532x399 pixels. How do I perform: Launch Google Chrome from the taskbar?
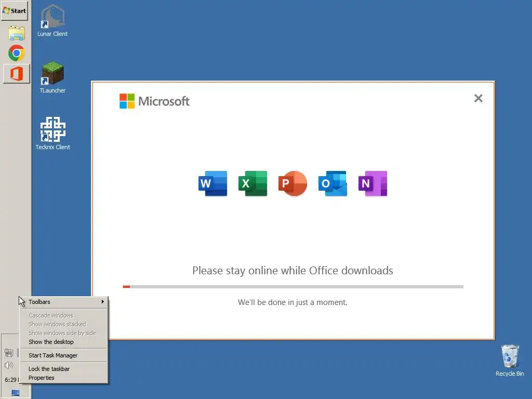coord(16,54)
